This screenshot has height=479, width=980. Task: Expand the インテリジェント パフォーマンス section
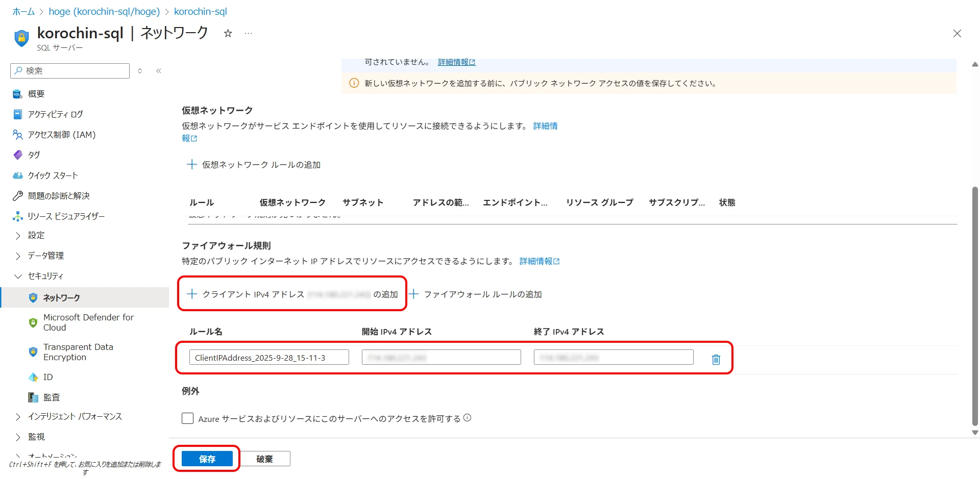(x=75, y=417)
